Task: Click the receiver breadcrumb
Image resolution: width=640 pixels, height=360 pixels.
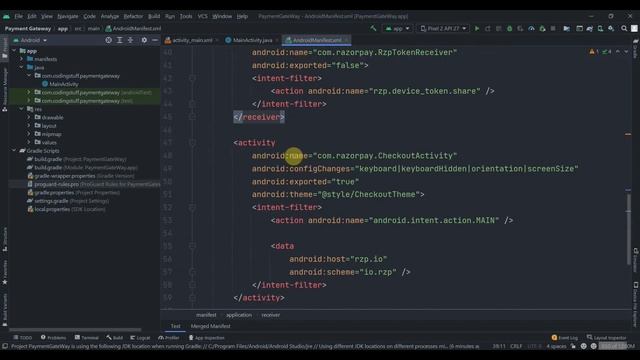Action: (271, 315)
